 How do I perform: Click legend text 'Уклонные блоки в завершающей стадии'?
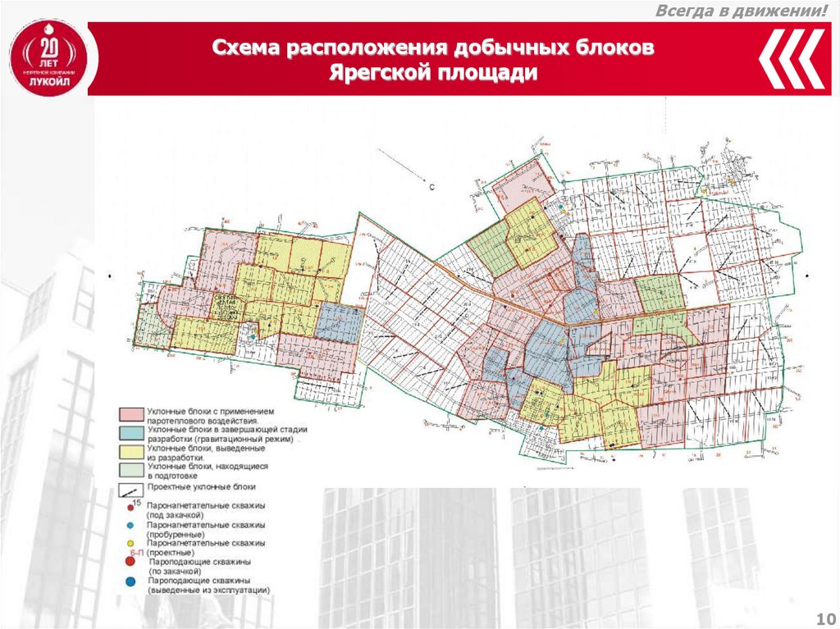click(x=227, y=430)
